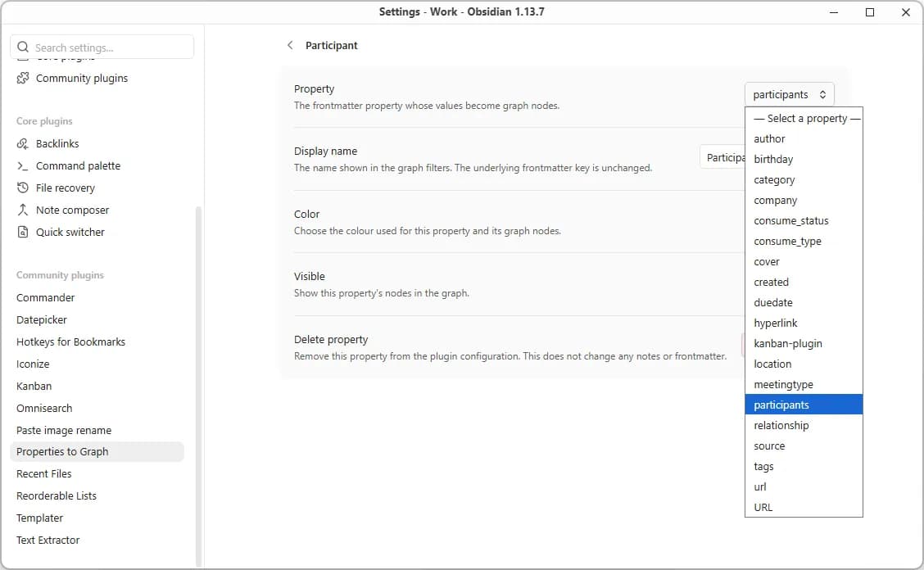Select meetingtype property option
This screenshot has width=924, height=570.
pos(804,384)
